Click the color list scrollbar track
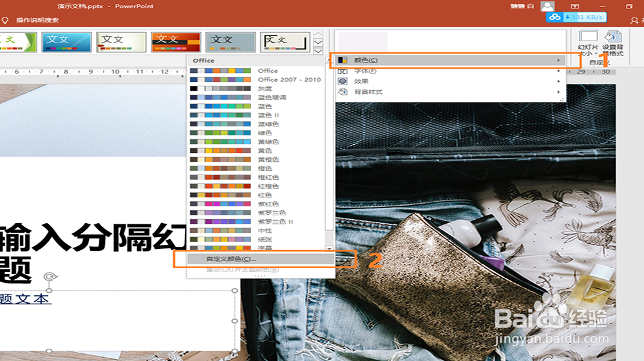 (329, 238)
